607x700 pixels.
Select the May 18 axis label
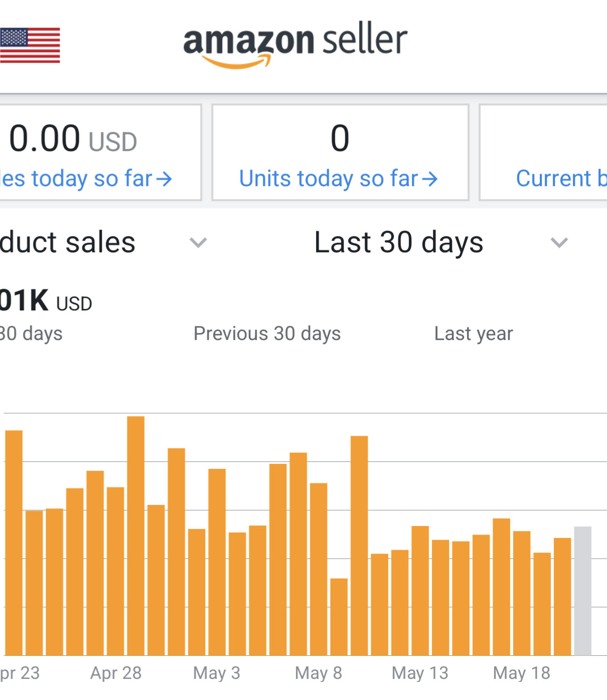click(x=522, y=673)
